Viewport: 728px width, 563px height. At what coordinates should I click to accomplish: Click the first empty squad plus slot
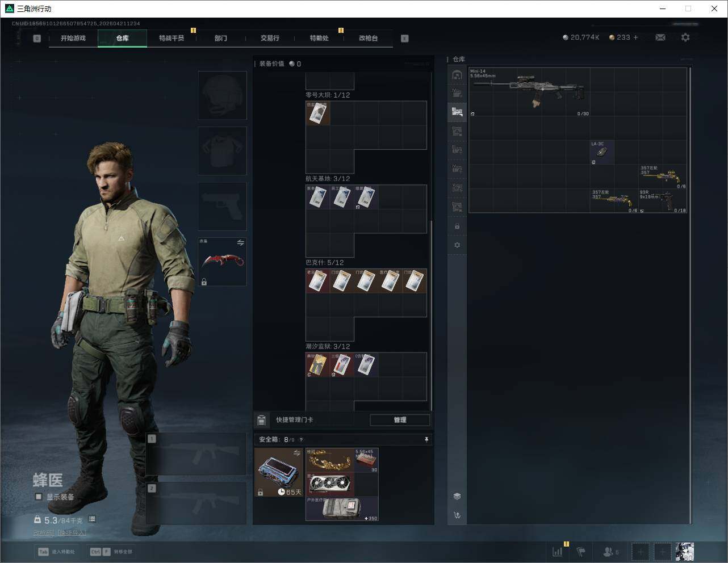click(x=641, y=552)
